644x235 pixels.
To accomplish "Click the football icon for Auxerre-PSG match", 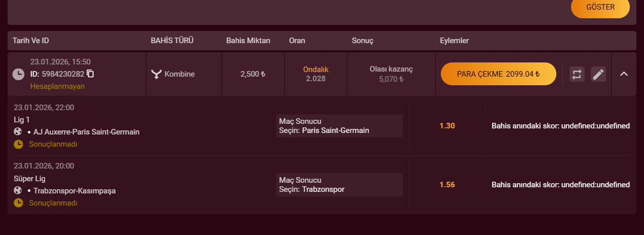I will [18, 131].
